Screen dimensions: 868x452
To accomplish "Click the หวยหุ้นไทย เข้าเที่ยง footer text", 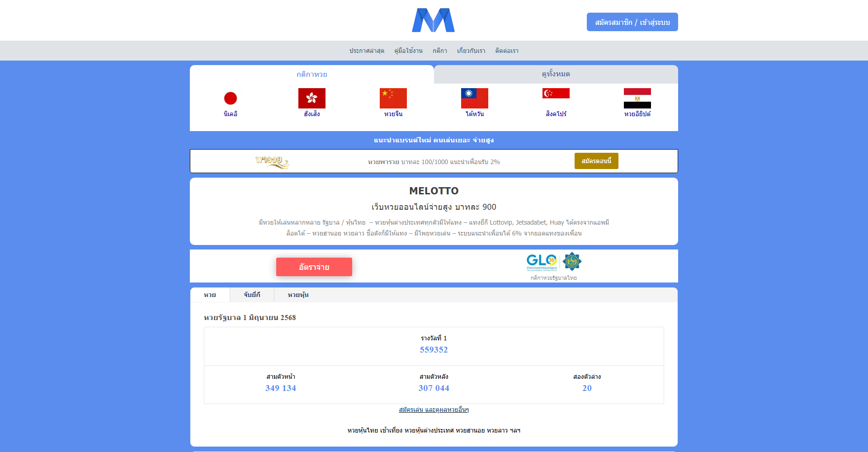I will [434, 430].
